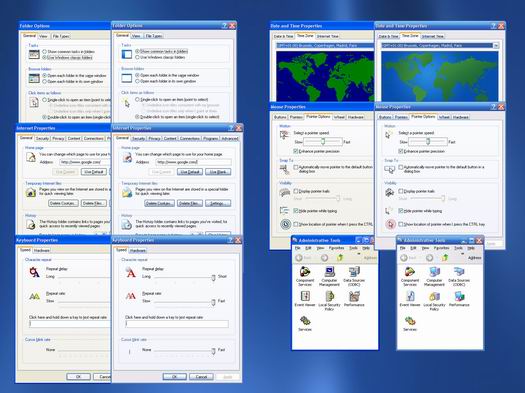
Task: Switch to the Programs tab in Internet Properties
Action: pos(210,138)
